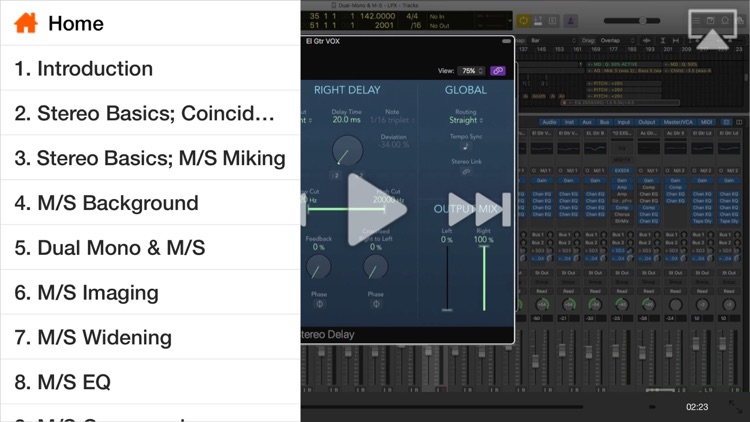Open 7. M/S Widening chapter
This screenshot has height=422, width=750.
click(150, 337)
